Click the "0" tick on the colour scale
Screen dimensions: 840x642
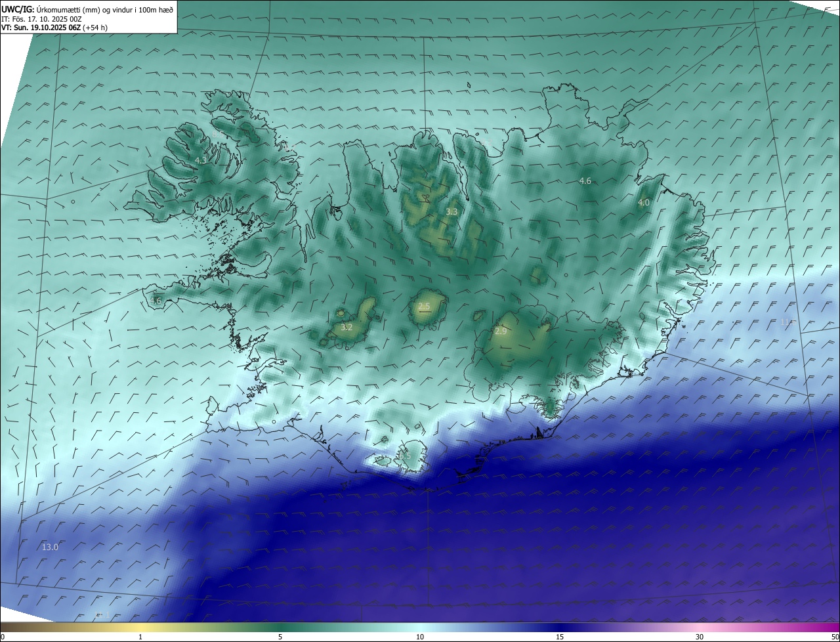tap(3, 637)
